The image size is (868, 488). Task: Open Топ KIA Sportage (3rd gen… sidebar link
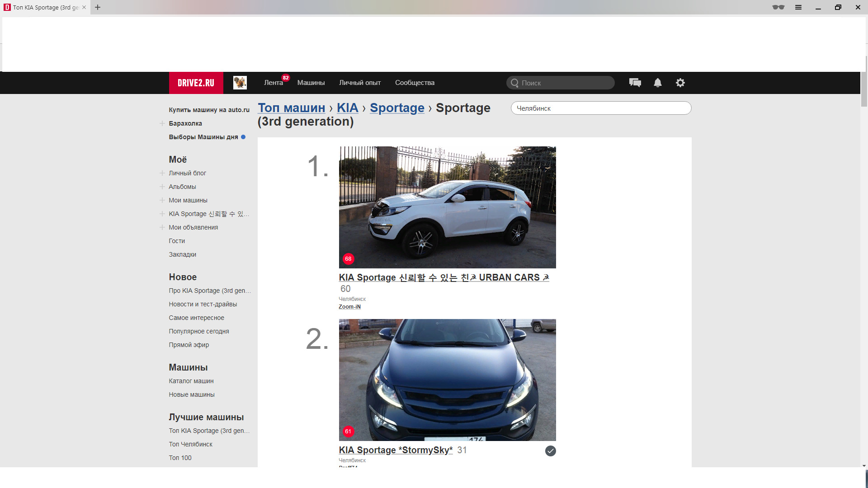(209, 431)
